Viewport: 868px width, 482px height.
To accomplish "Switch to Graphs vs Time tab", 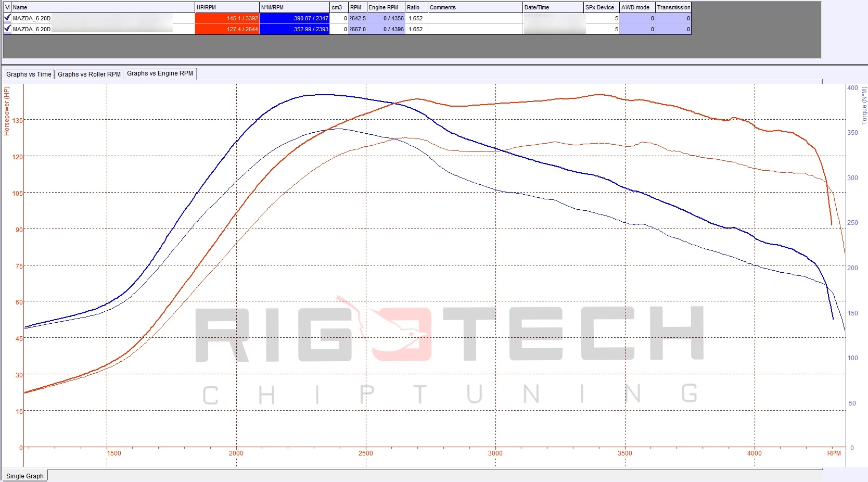I will pyautogui.click(x=29, y=74).
